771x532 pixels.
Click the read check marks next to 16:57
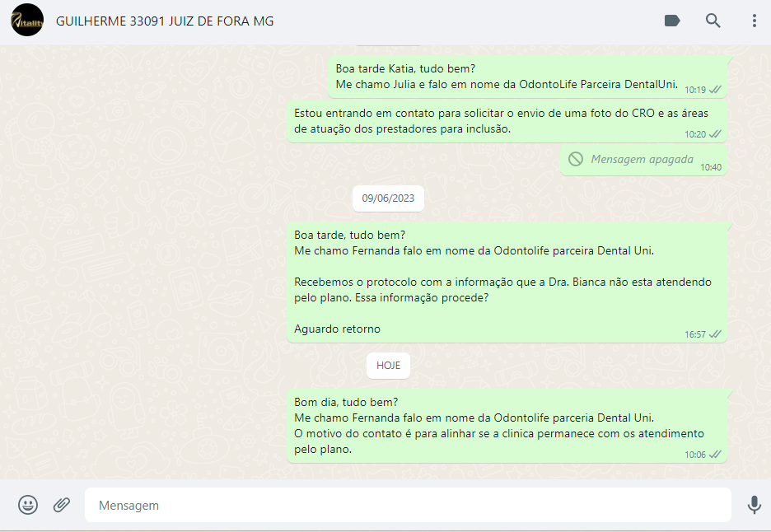pos(715,334)
